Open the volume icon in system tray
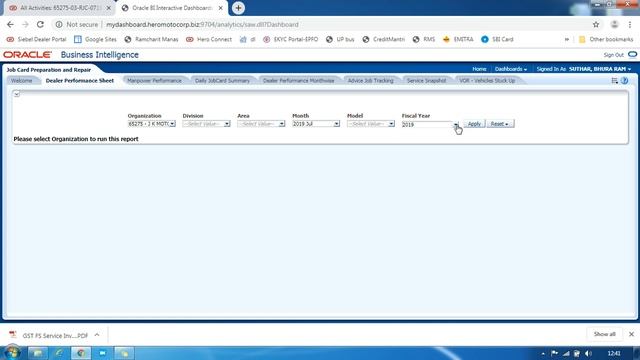This screenshot has height=360, width=640. (x=588, y=353)
